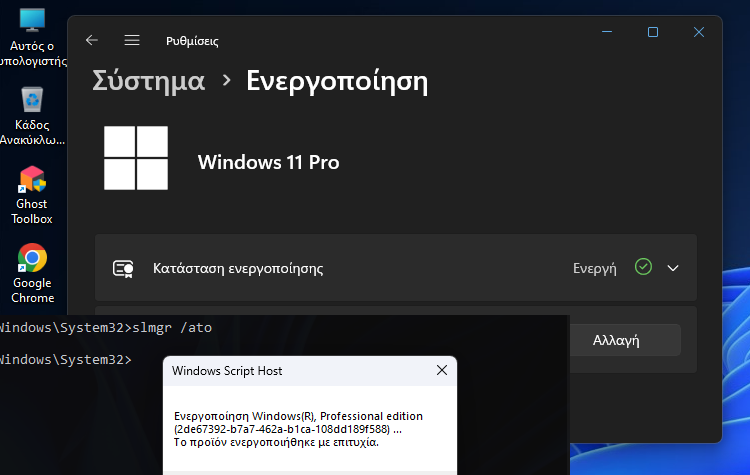Click the activation state certificate icon
The image size is (750, 475).
point(123,268)
